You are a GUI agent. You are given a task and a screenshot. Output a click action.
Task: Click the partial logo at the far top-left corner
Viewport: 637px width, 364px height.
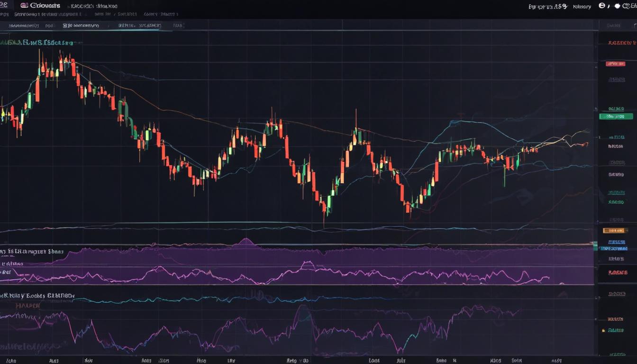point(4,5)
